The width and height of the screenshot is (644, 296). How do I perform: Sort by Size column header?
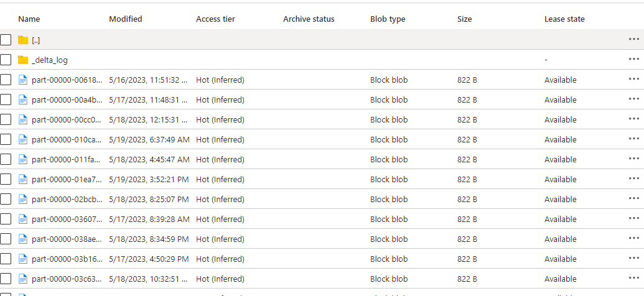click(x=464, y=19)
